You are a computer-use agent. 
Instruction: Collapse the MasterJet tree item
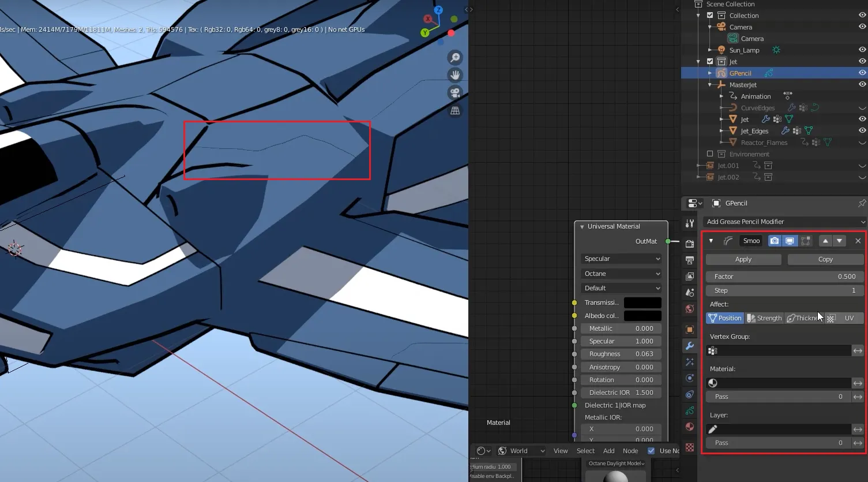point(710,85)
